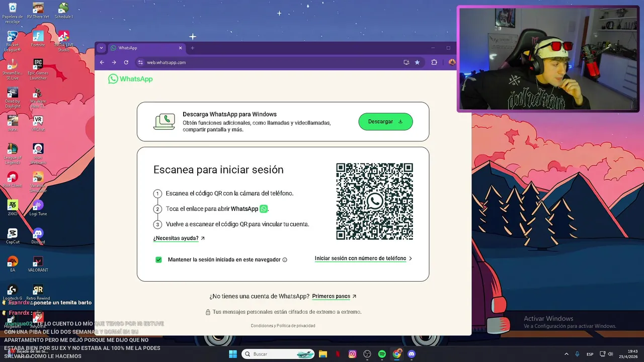Open Iriun Webcam desktop icon
The height and width of the screenshot is (362, 644).
coord(38,154)
